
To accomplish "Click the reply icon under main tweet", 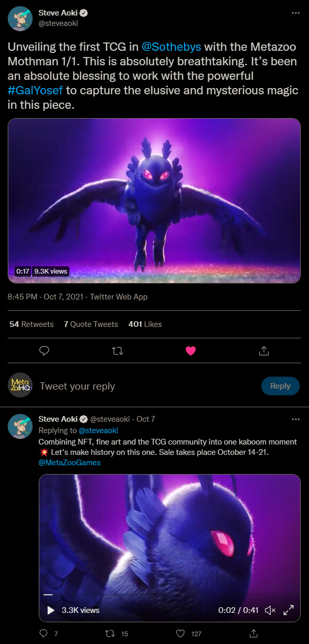I will tap(45, 351).
